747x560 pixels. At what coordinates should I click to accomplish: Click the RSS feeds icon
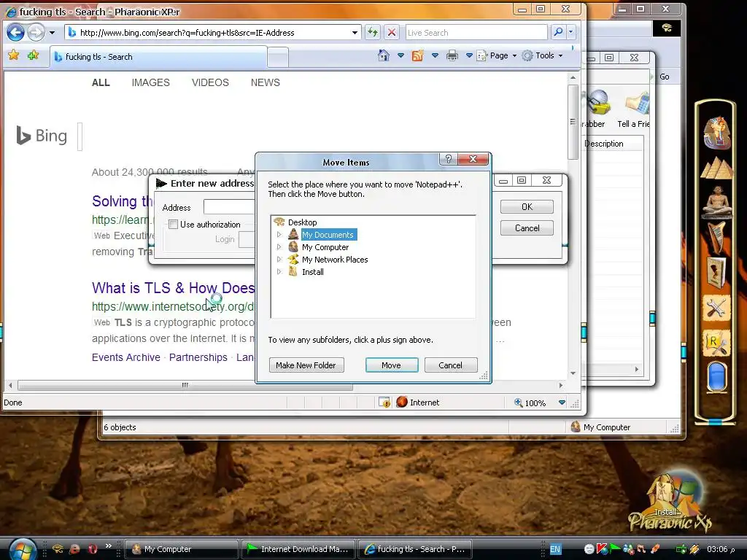pyautogui.click(x=418, y=55)
